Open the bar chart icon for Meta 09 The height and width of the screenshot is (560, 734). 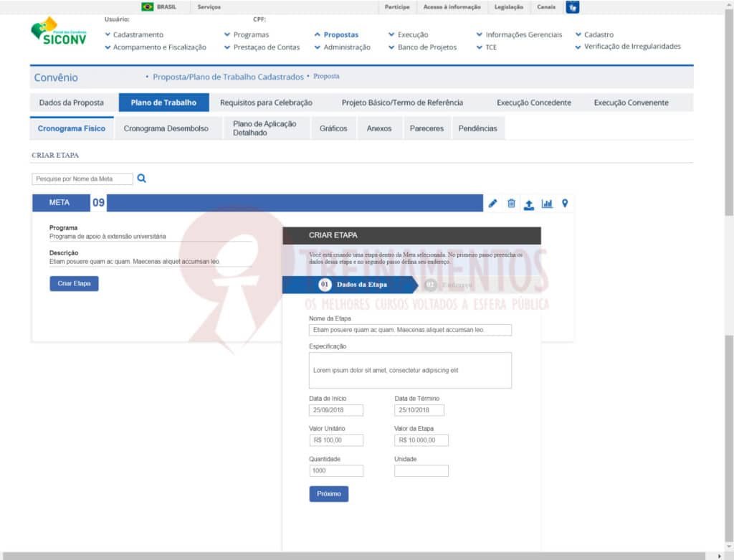point(547,204)
